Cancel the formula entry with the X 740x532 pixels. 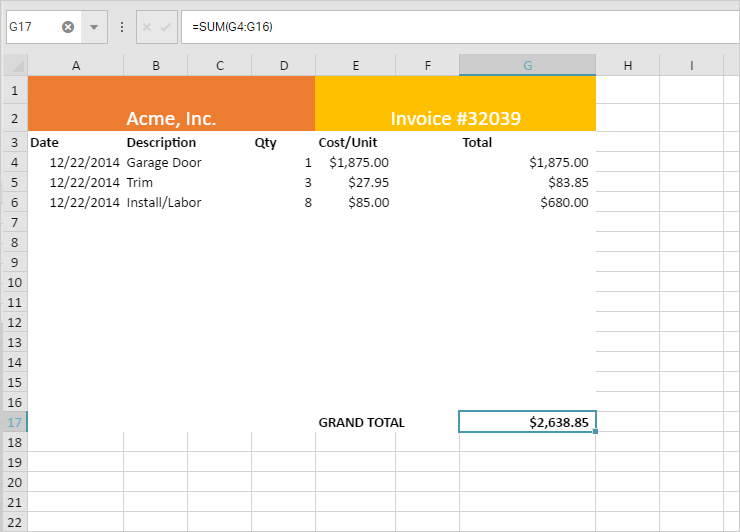147,27
